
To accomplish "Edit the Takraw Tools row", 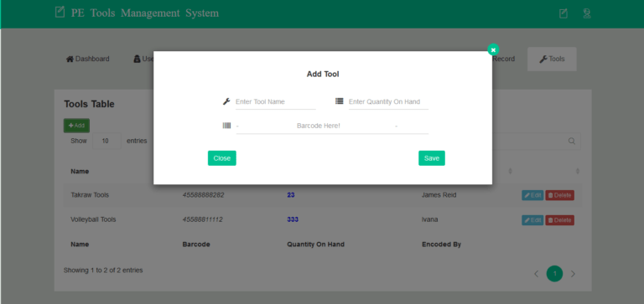I will [x=532, y=195].
